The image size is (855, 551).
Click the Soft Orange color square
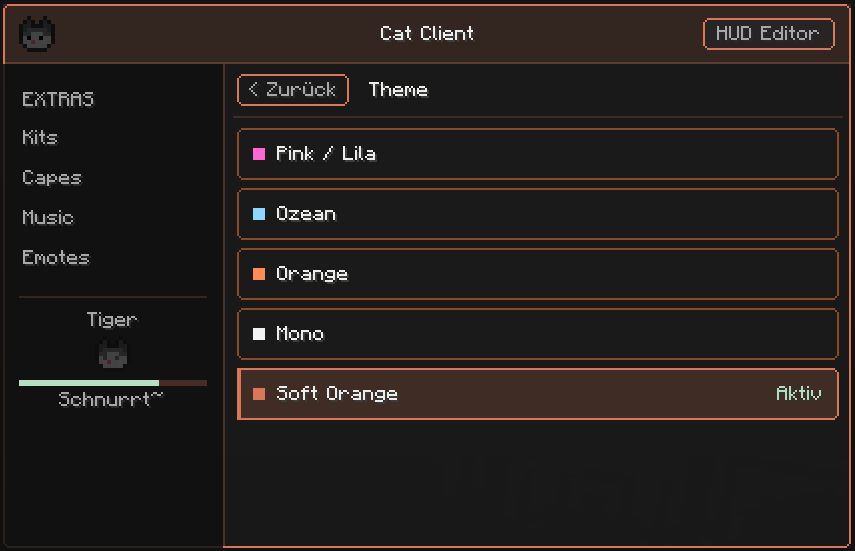259,394
